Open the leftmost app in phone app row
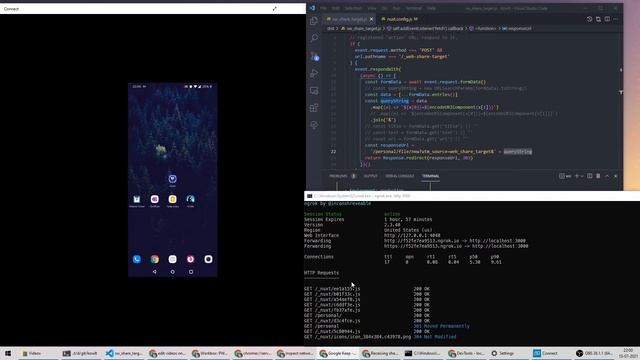 click(137, 199)
